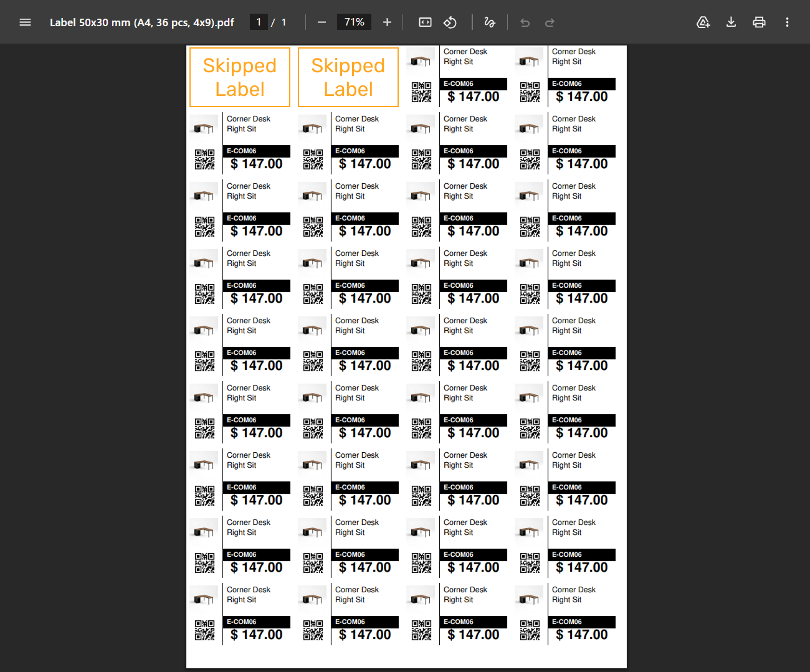Image resolution: width=810 pixels, height=672 pixels.
Task: Save the PDF to Google Drive
Action: click(x=703, y=22)
